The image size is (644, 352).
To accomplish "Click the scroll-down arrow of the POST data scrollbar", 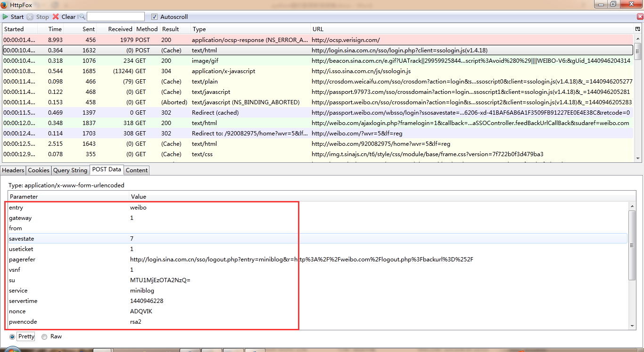I will click(x=632, y=325).
